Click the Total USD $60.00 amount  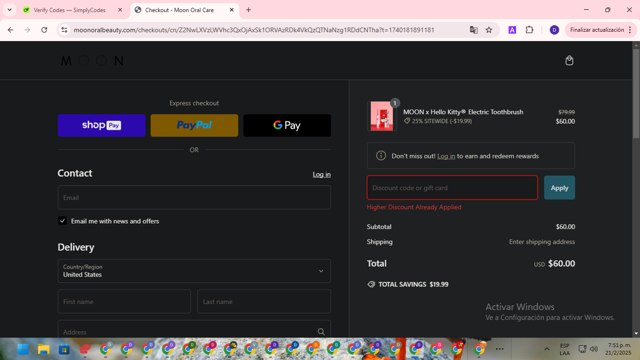(554, 264)
